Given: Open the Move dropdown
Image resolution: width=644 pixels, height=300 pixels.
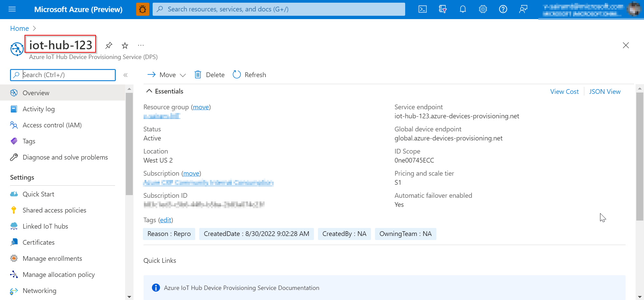Looking at the screenshot, I should 167,75.
